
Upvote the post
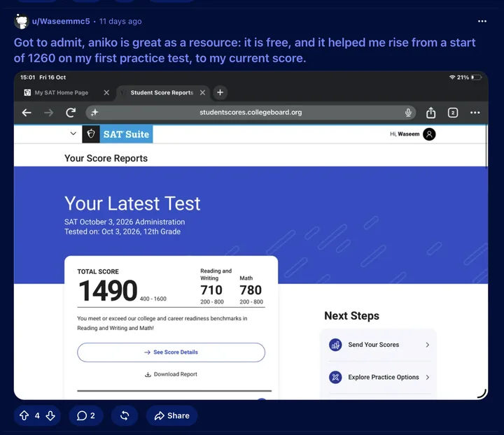[x=24, y=415]
